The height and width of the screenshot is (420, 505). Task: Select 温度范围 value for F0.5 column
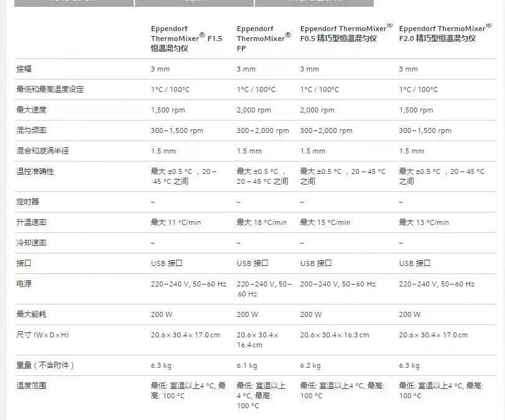pyautogui.click(x=342, y=391)
